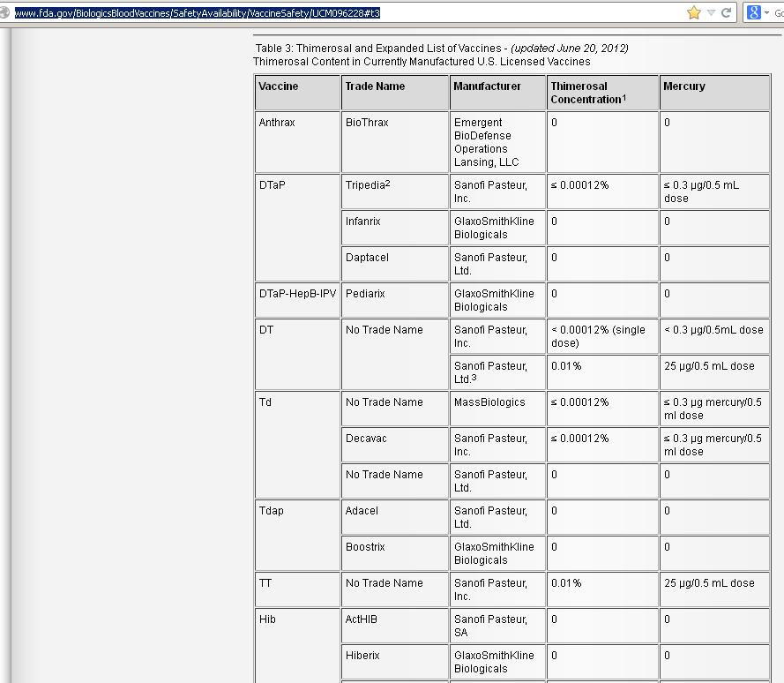
Task: Click the 'ActHIB' trade name
Action: (x=361, y=619)
